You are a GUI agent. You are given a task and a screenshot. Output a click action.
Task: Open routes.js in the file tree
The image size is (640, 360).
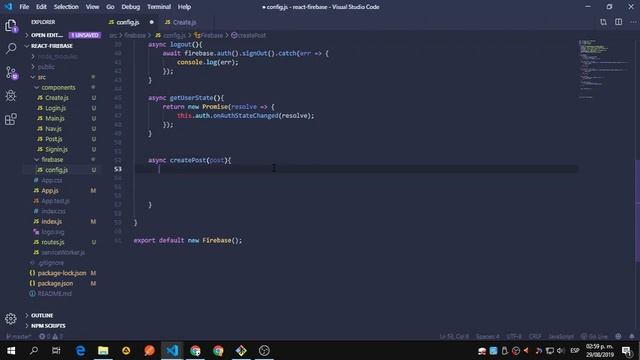tap(53, 242)
